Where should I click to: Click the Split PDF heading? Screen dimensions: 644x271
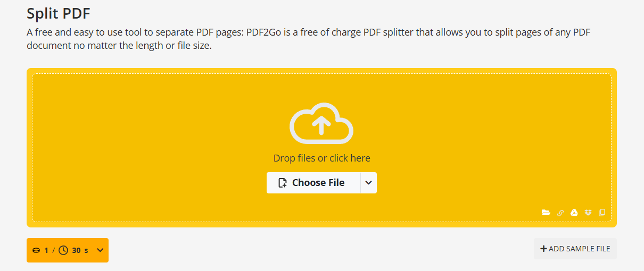[59, 13]
